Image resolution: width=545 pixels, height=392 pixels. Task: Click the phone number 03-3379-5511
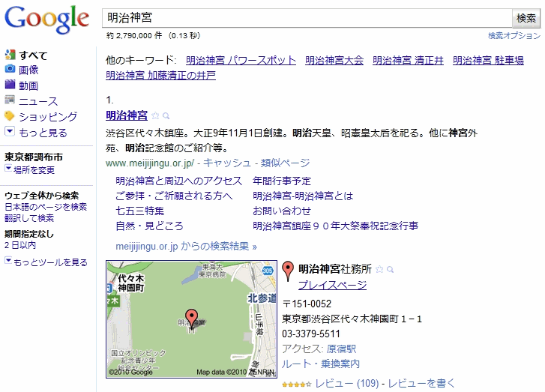tap(311, 334)
